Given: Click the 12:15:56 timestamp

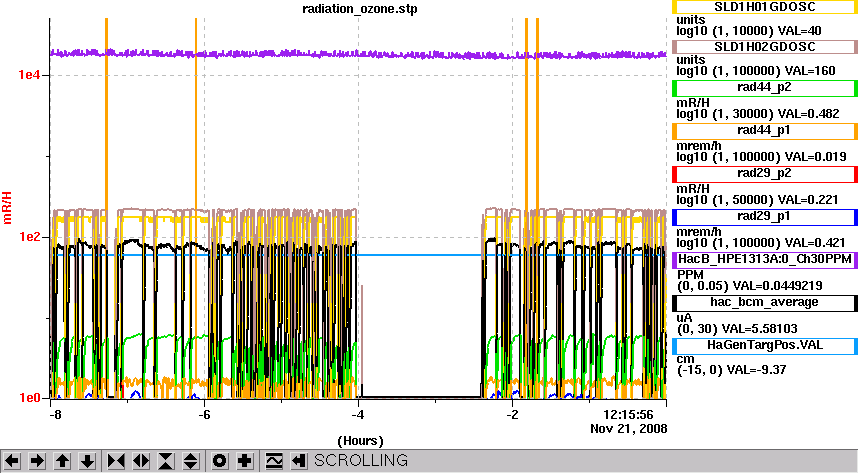Looking at the screenshot, I should click(x=628, y=414).
